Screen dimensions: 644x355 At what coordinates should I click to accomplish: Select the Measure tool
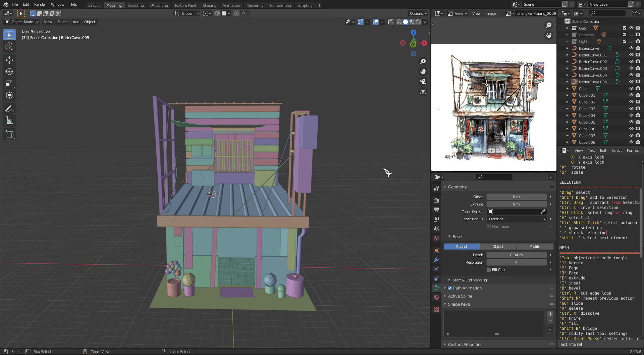(x=9, y=120)
